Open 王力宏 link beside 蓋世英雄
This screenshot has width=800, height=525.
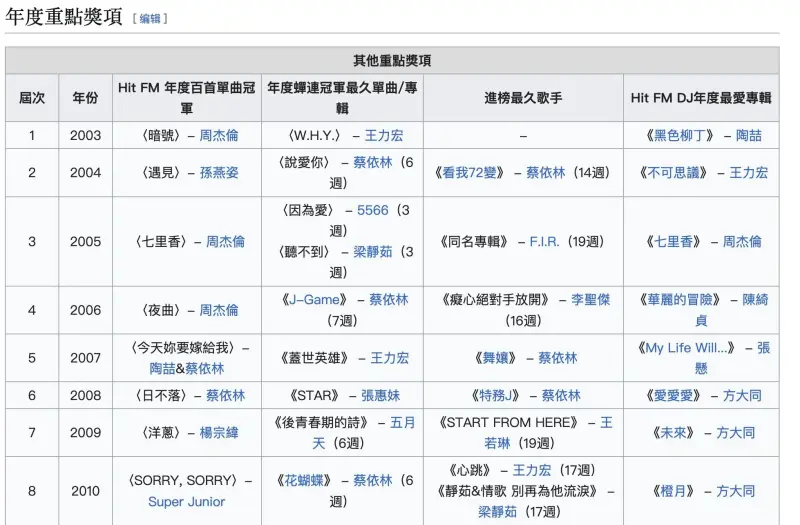[x=389, y=358]
